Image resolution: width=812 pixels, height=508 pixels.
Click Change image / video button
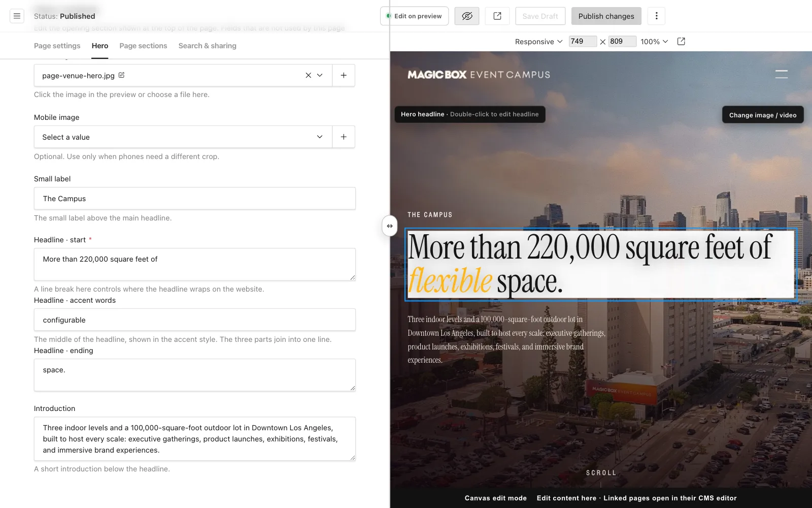pyautogui.click(x=763, y=115)
